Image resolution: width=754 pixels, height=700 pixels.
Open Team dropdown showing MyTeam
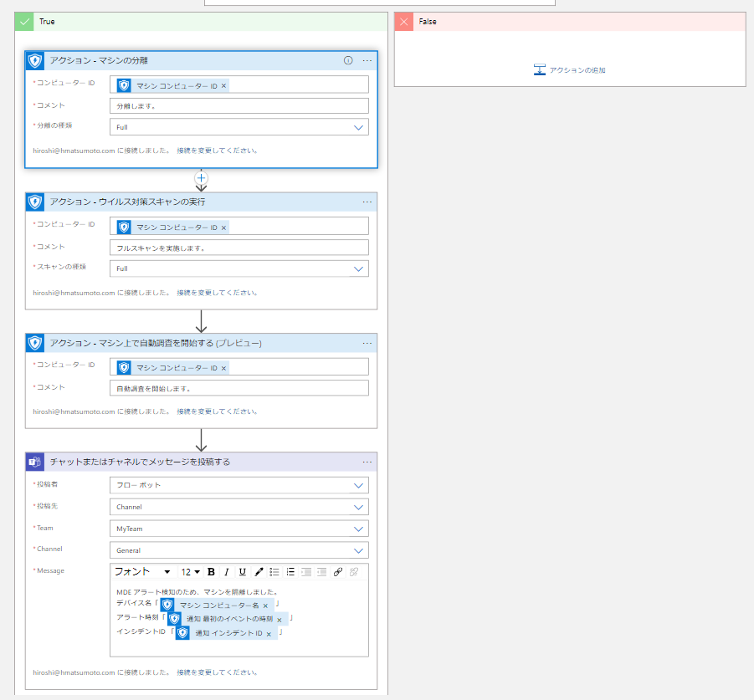point(239,529)
